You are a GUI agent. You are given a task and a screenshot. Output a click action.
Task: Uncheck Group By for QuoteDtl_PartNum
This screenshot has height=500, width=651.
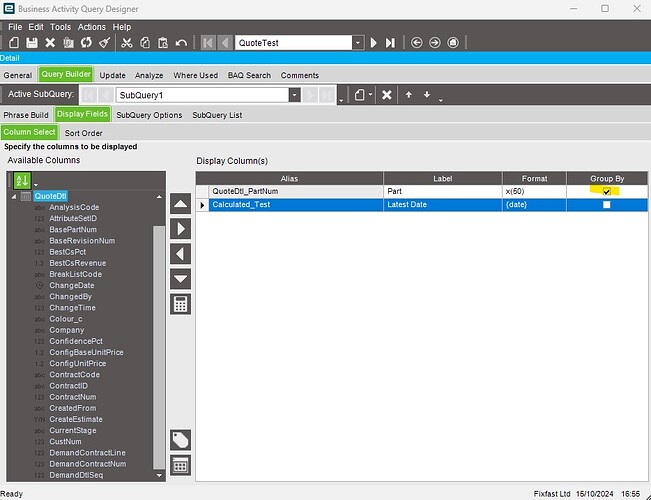pyautogui.click(x=607, y=191)
